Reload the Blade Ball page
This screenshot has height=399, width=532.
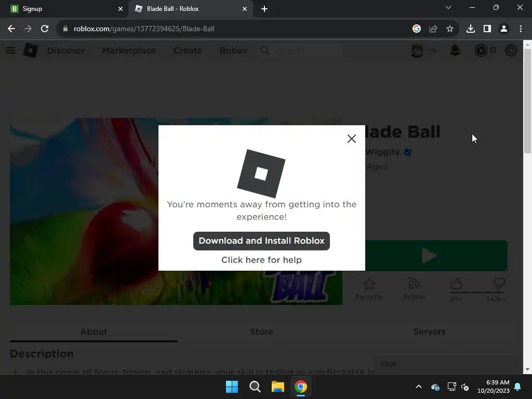pyautogui.click(x=45, y=29)
